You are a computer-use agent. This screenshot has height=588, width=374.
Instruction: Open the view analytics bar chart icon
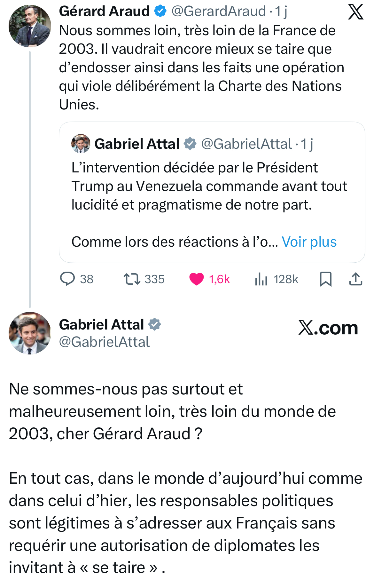(261, 279)
